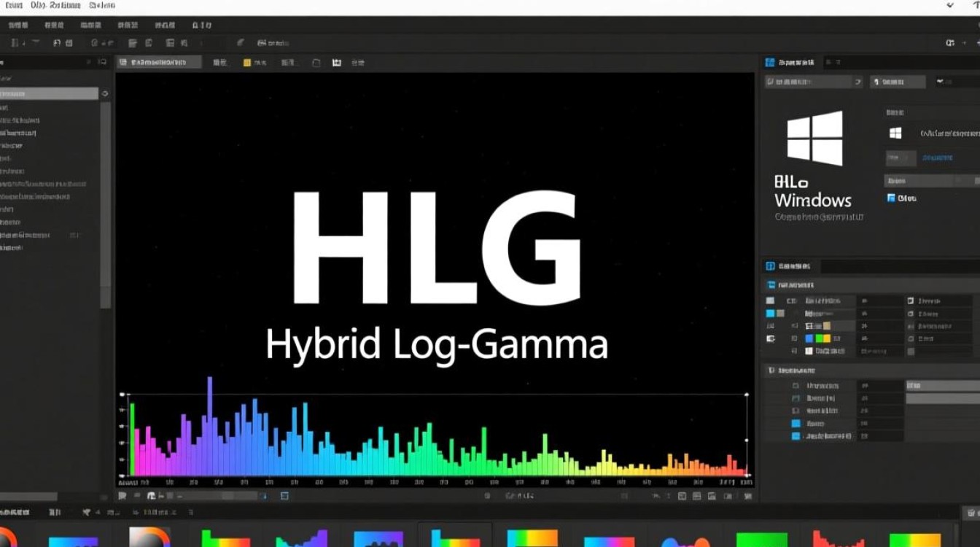
Task: Toggle the blue checkbox under the timeline ruler
Action: click(262, 494)
